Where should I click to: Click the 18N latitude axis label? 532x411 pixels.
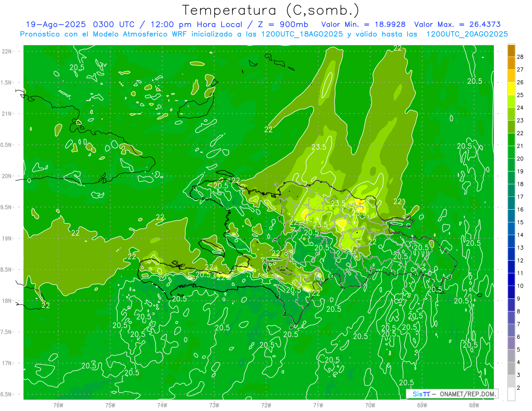click(7, 301)
